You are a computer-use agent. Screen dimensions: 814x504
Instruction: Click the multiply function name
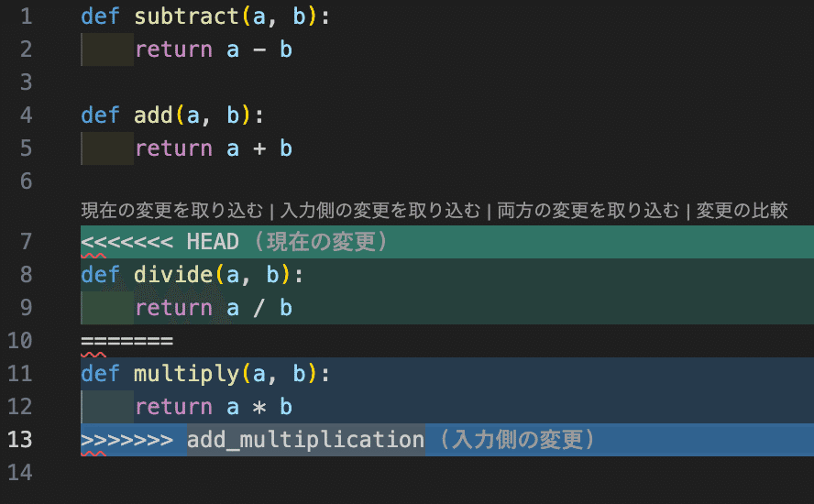pos(187,374)
